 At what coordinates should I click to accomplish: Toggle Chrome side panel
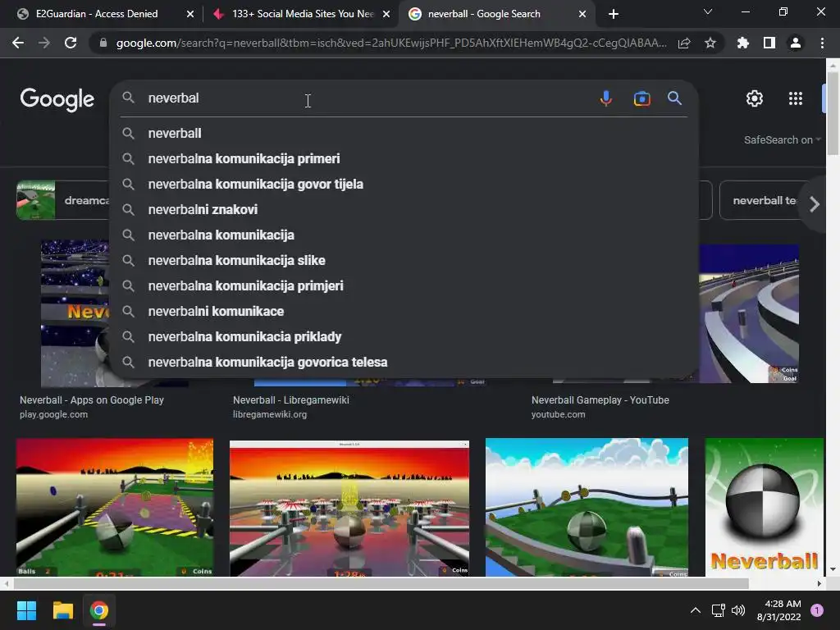tap(769, 43)
